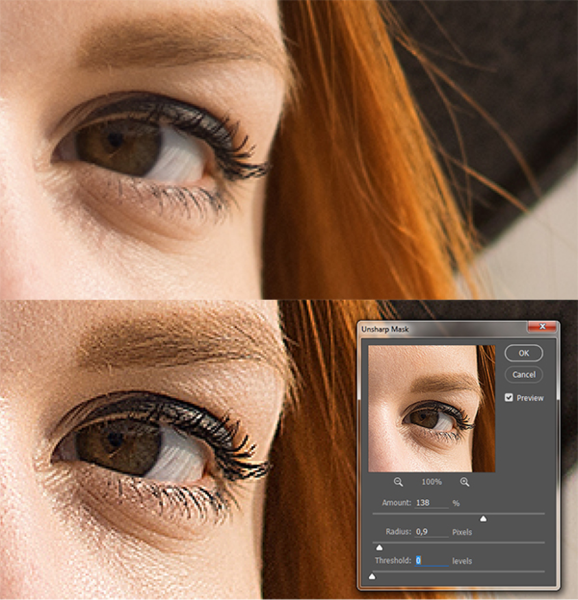Click the Radius label text

pos(398,532)
